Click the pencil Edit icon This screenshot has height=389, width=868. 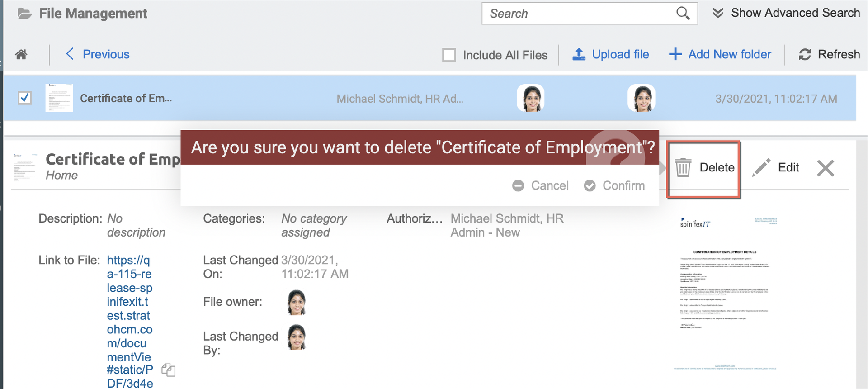point(761,168)
